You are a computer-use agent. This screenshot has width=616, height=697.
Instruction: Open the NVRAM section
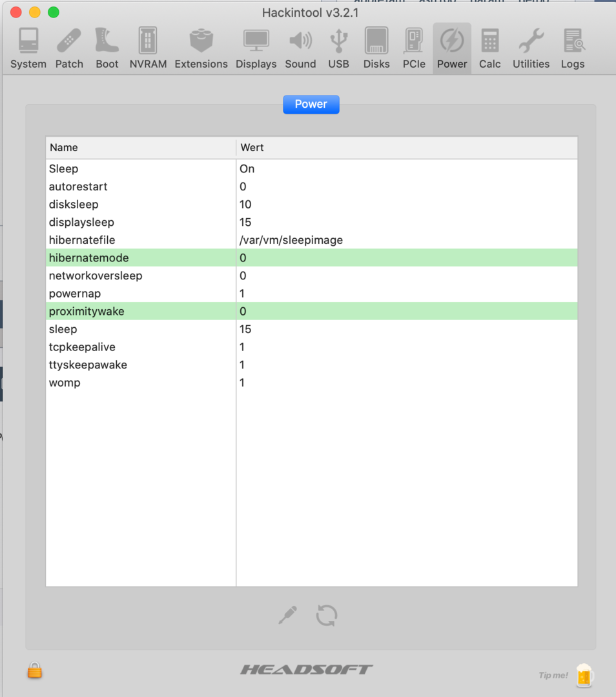[148, 48]
